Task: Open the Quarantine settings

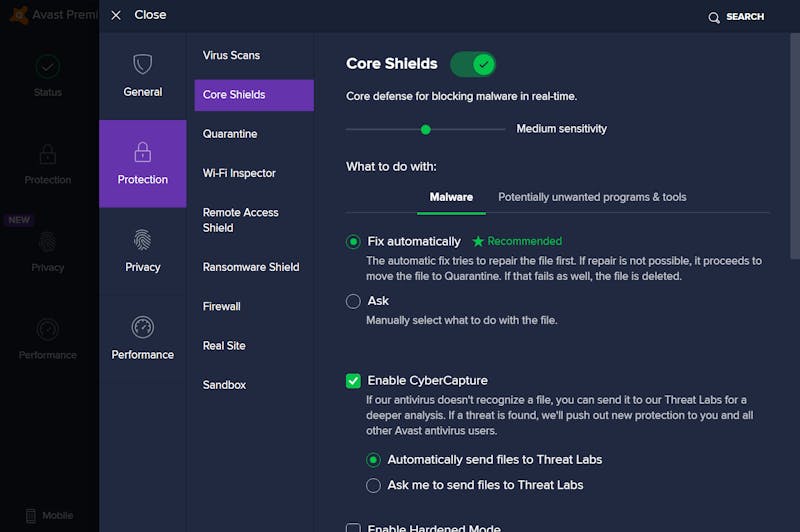Action: coord(230,134)
